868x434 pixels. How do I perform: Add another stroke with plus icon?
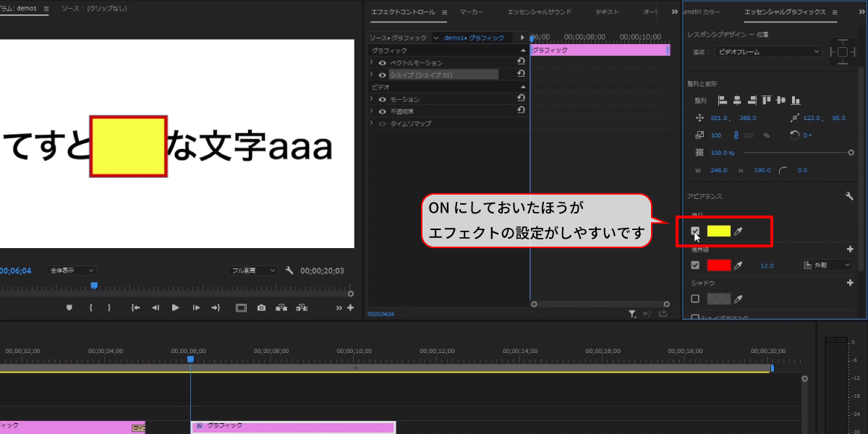(851, 249)
